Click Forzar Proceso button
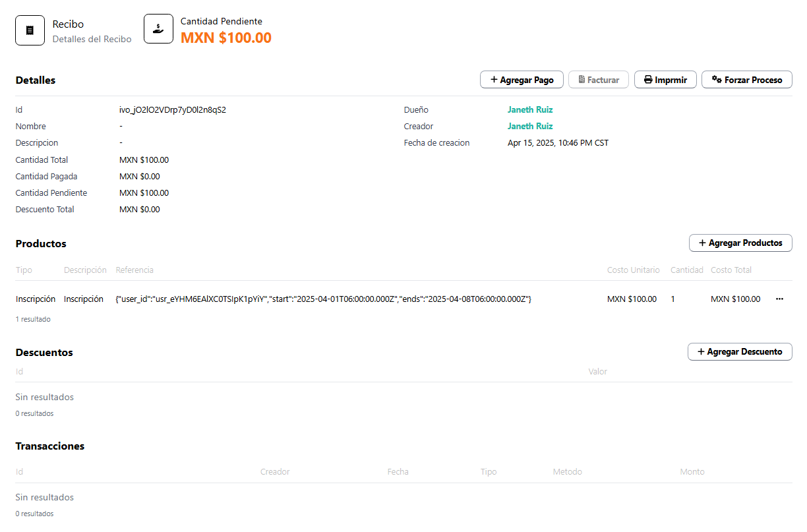The image size is (807, 532). click(x=746, y=80)
